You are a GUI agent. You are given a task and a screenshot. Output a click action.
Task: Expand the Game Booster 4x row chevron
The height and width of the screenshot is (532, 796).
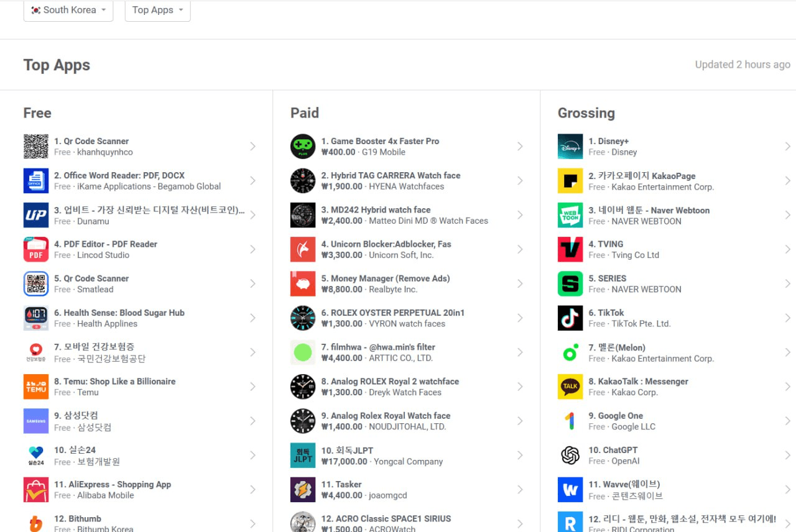520,146
